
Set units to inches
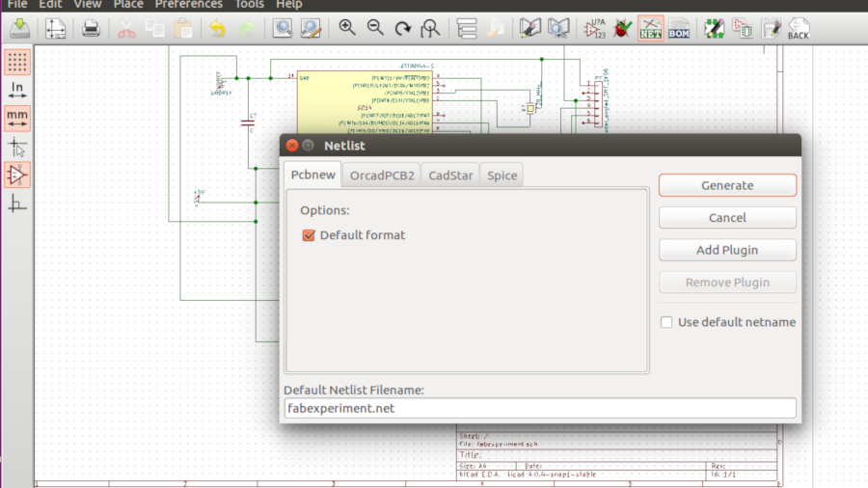coord(17,90)
